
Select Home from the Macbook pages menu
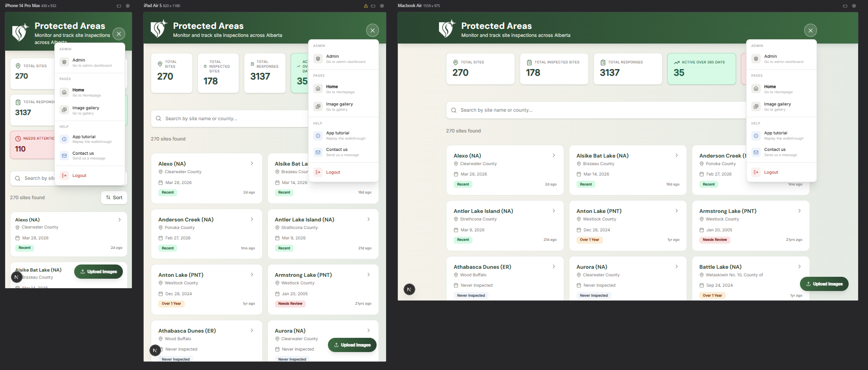770,88
